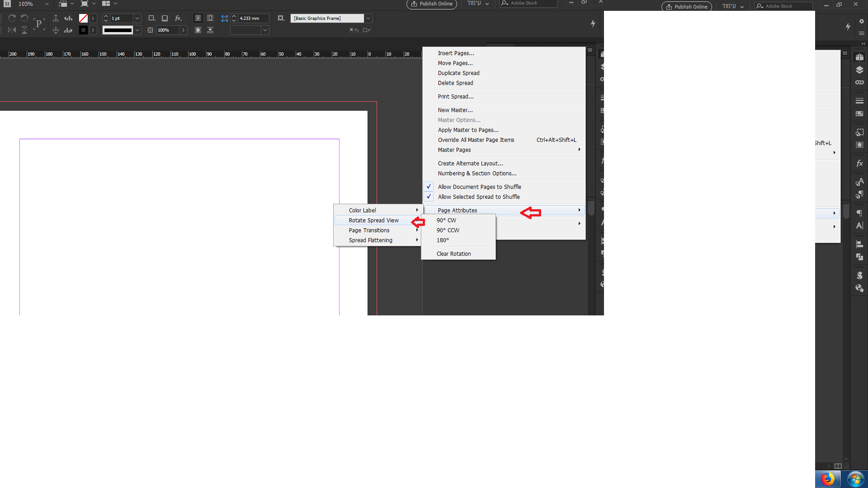
Task: Open the stroke type dropdown
Action: click(x=137, y=30)
